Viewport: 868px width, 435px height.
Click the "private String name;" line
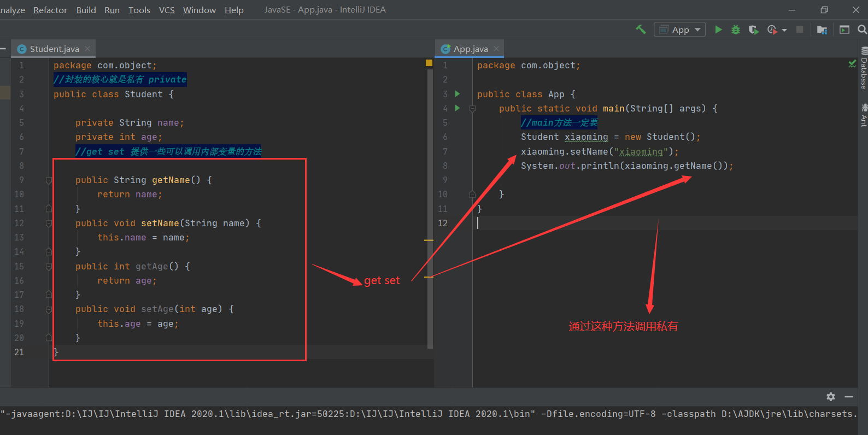(130, 123)
